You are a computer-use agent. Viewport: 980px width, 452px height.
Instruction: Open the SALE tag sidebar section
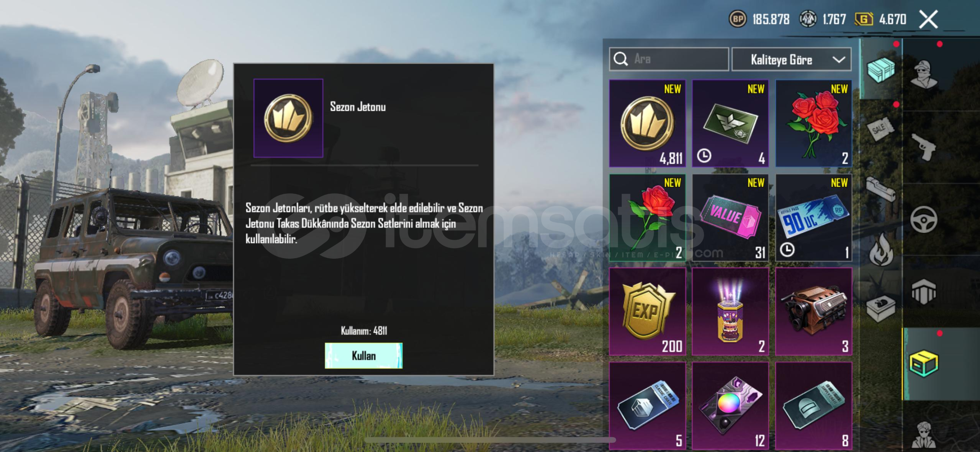pyautogui.click(x=880, y=129)
